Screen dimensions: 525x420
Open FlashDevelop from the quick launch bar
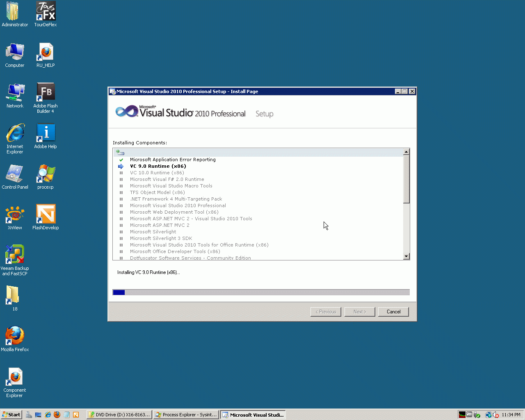tap(76, 415)
